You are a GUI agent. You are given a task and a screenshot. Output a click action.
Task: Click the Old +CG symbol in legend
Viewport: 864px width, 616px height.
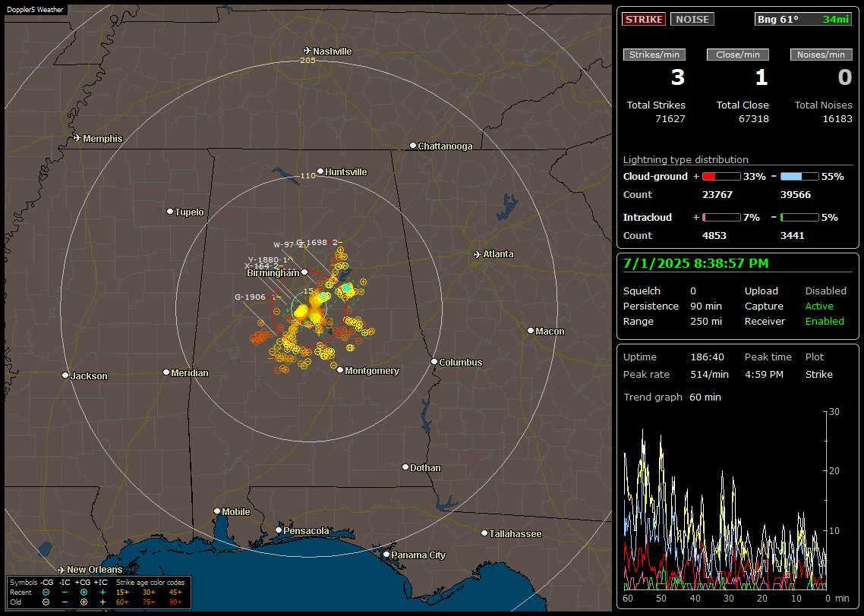tap(84, 602)
